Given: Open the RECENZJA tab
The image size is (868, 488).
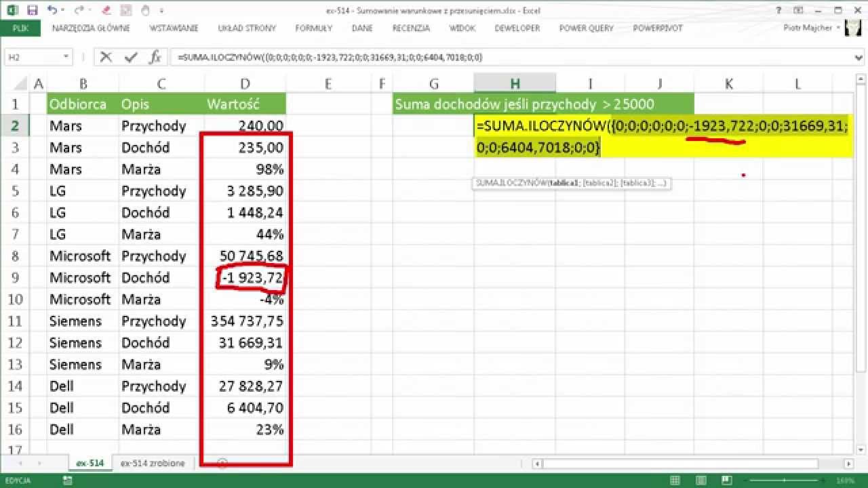Looking at the screenshot, I should (x=410, y=28).
